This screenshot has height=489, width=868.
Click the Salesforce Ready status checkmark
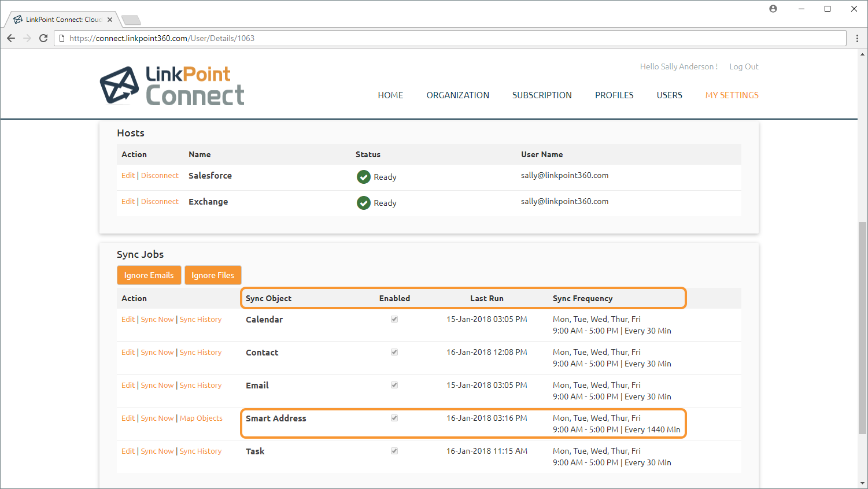(364, 177)
